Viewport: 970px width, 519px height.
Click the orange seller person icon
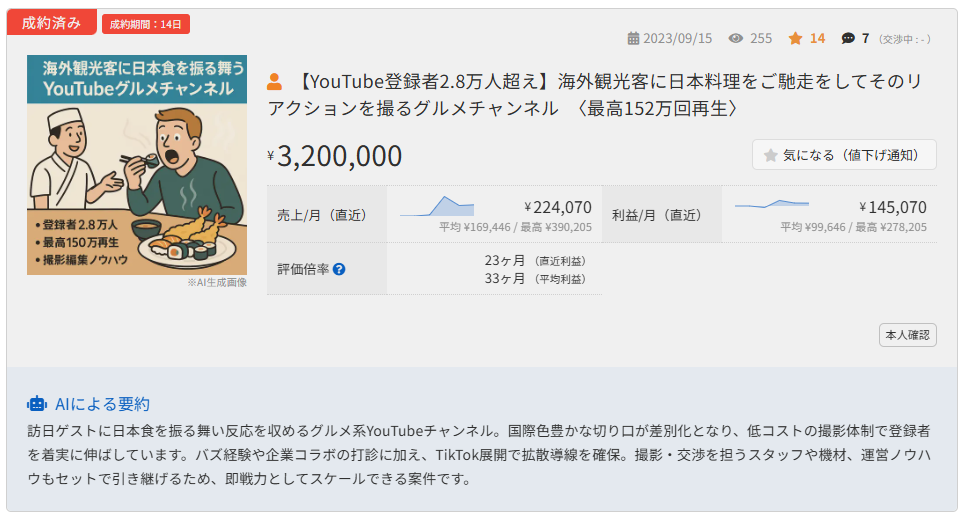(275, 82)
